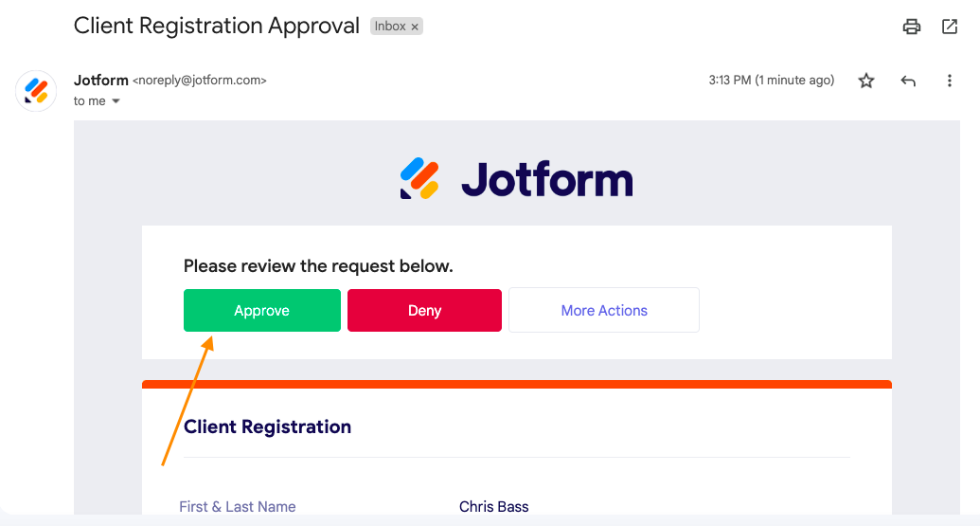Select the First & Last Name field label
This screenshot has height=526, width=980.
(x=238, y=507)
